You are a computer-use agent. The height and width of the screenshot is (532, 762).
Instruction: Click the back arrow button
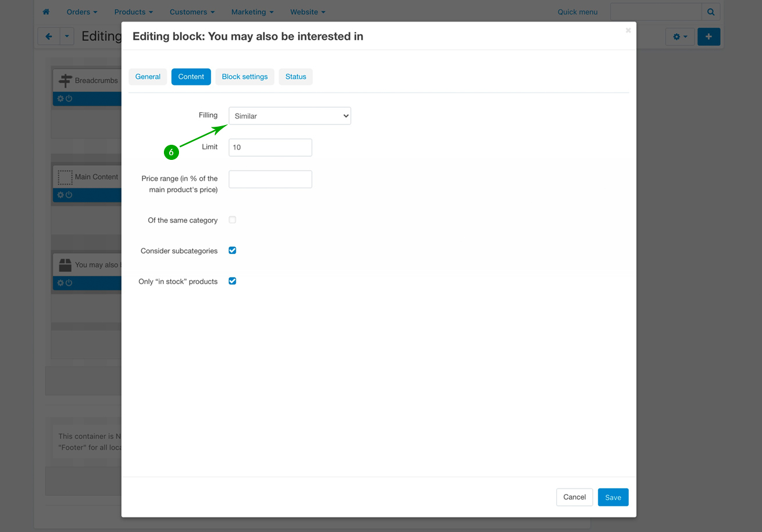coord(49,37)
